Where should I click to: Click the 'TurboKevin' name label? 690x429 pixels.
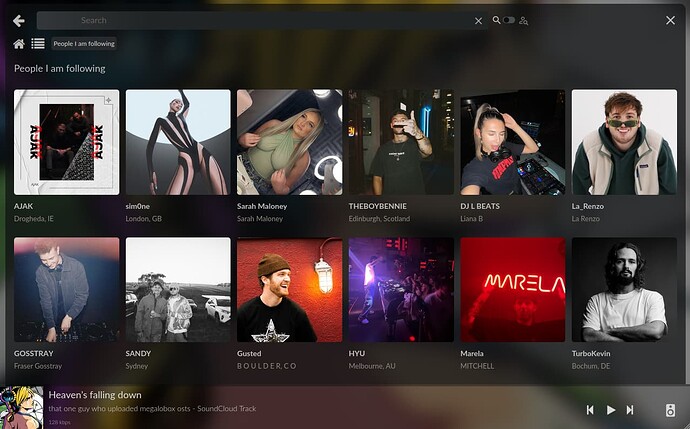pyautogui.click(x=591, y=353)
